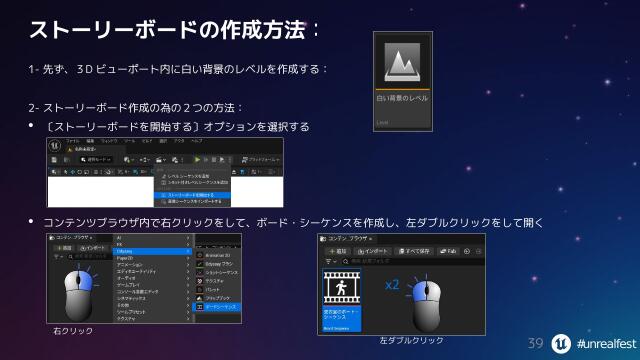Click the フリップブック submenu icon
The height and width of the screenshot is (360, 640).
(x=200, y=298)
